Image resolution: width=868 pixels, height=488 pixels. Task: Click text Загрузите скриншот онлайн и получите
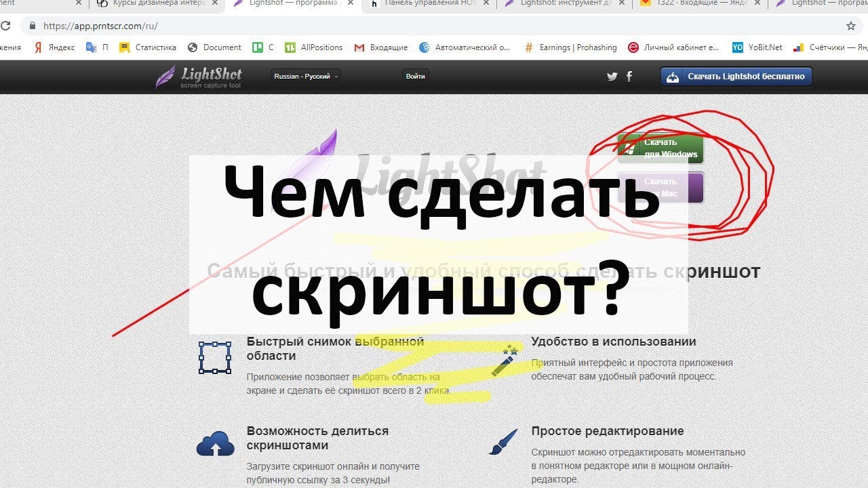tap(333, 466)
